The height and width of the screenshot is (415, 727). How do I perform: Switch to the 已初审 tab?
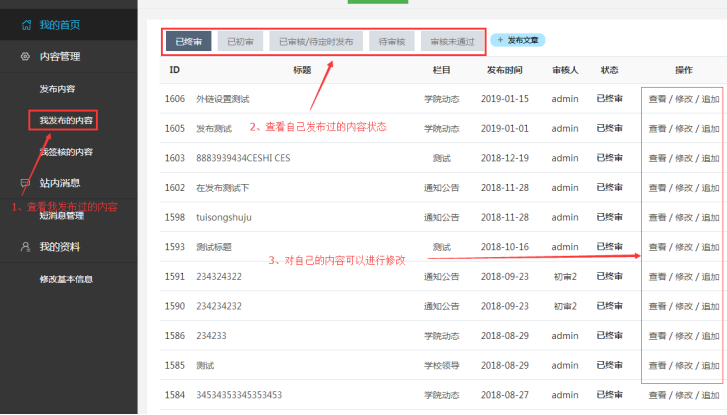click(x=239, y=41)
